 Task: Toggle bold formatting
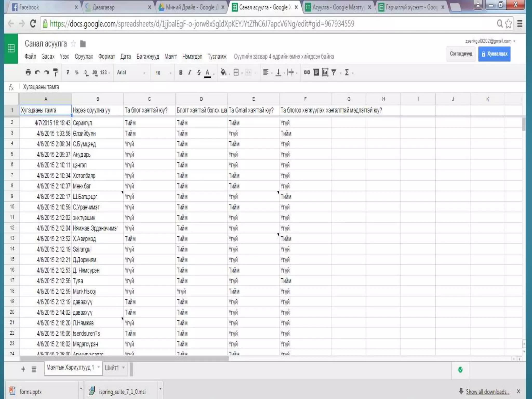[x=181, y=72]
